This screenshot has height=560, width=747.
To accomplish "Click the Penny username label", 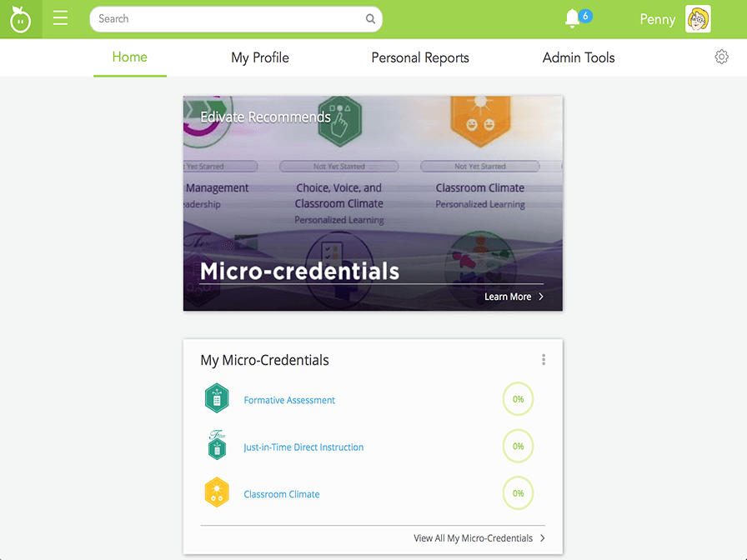I will [x=658, y=19].
